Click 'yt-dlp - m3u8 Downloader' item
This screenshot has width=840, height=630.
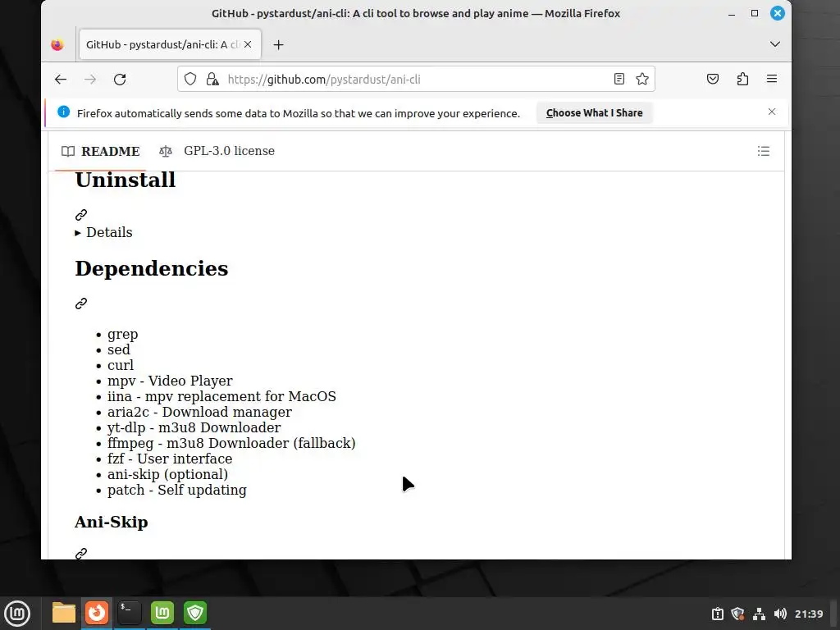click(x=194, y=427)
